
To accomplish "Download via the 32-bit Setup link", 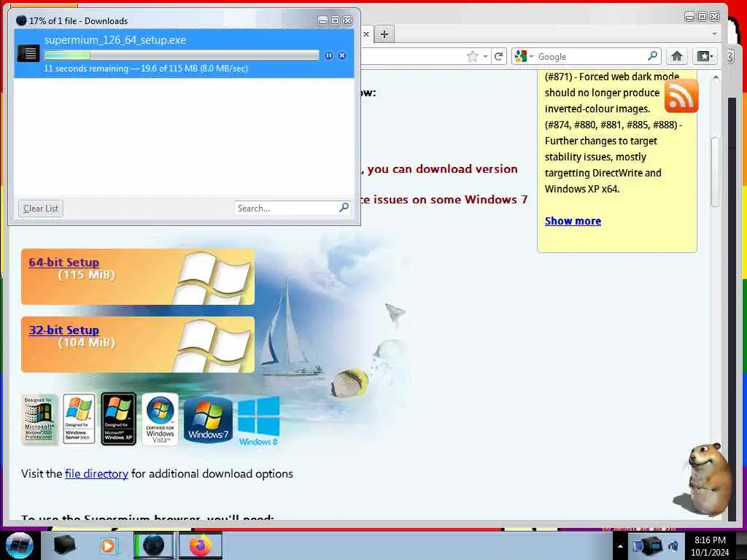I will [x=64, y=330].
